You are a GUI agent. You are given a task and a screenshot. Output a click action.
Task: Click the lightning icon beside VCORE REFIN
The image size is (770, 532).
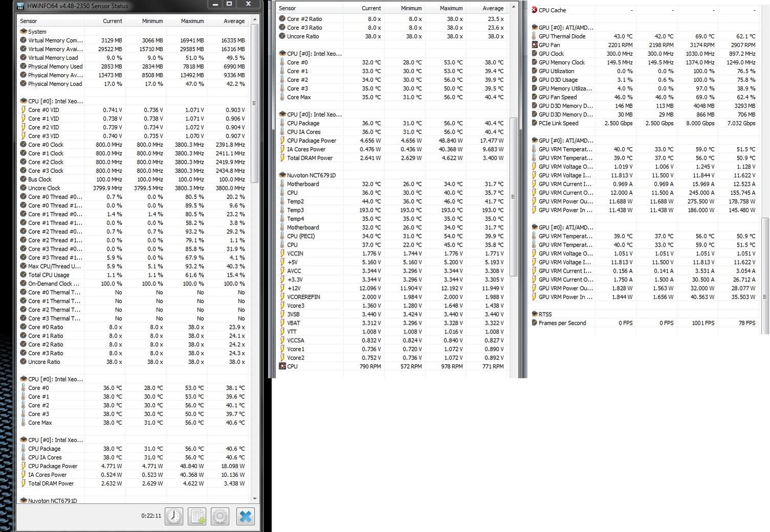coord(282,297)
